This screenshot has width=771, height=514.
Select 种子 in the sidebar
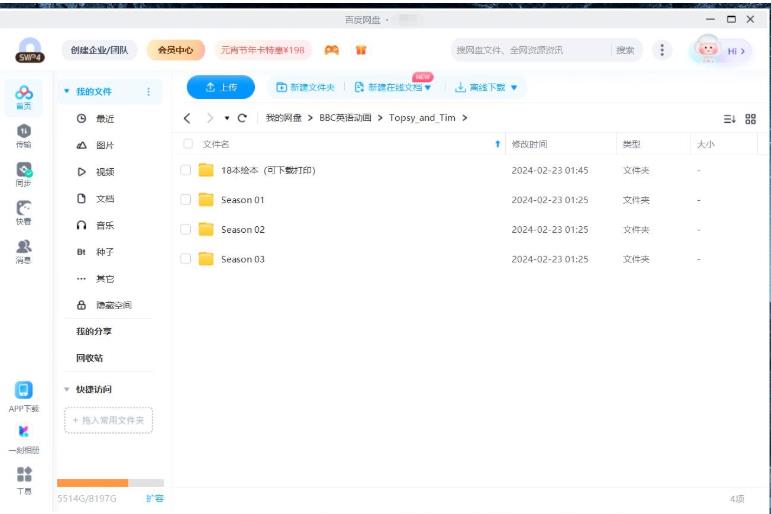coord(105,252)
